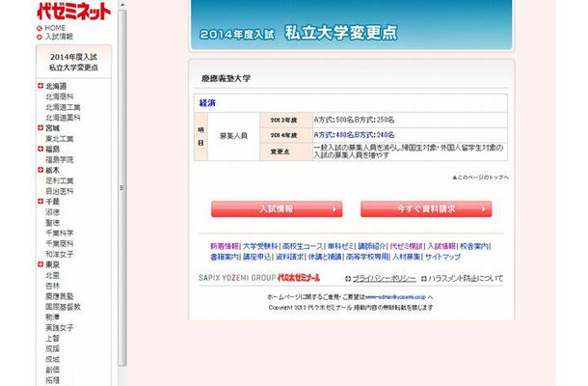Screen dimensions: 588x386
Task: Select 千葉科学 entry
Action: pos(59,234)
